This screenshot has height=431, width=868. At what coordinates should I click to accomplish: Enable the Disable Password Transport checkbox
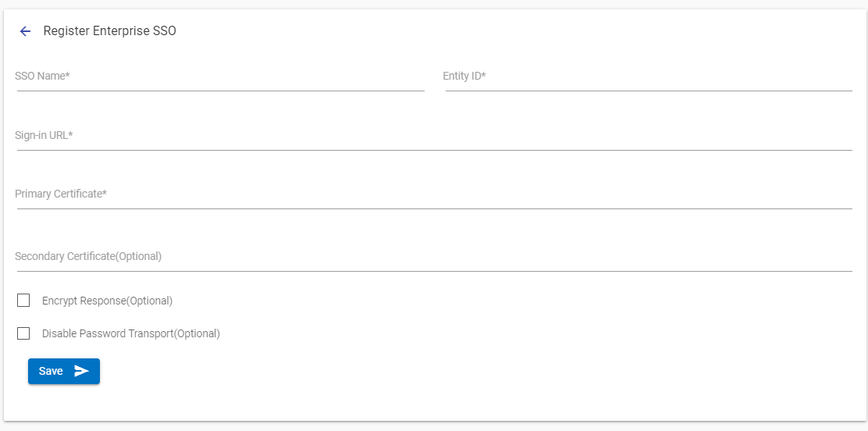[23, 333]
